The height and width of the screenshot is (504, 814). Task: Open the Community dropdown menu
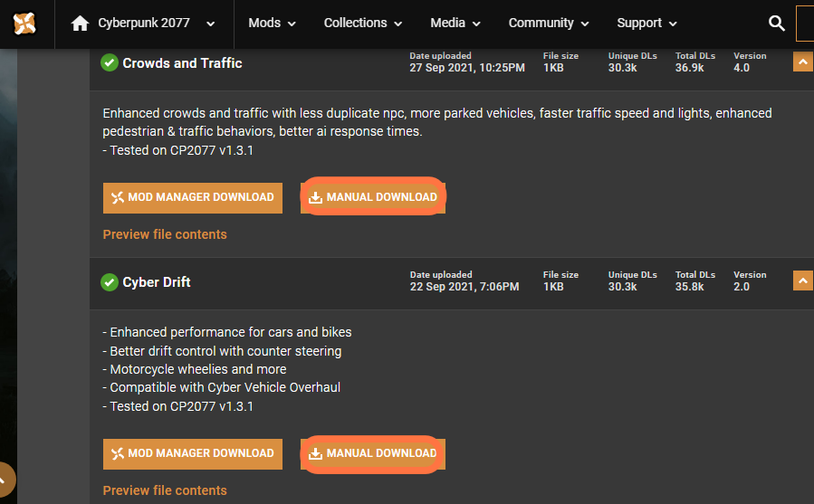549,24
